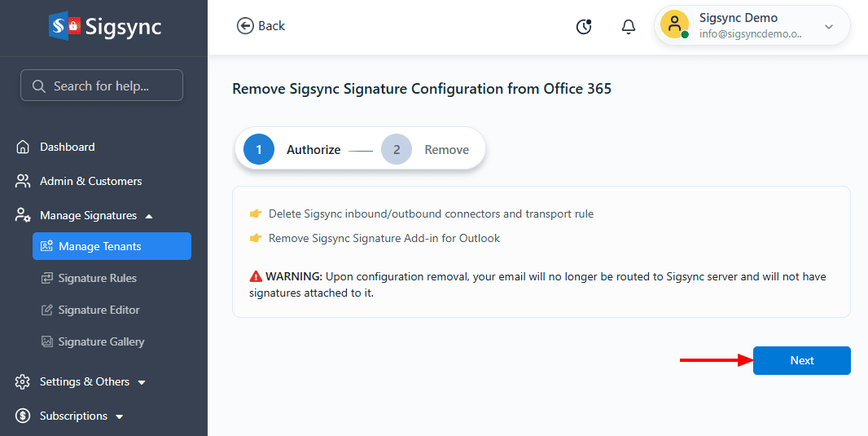Expand the Settings & Others dropdown arrow

[x=142, y=382]
